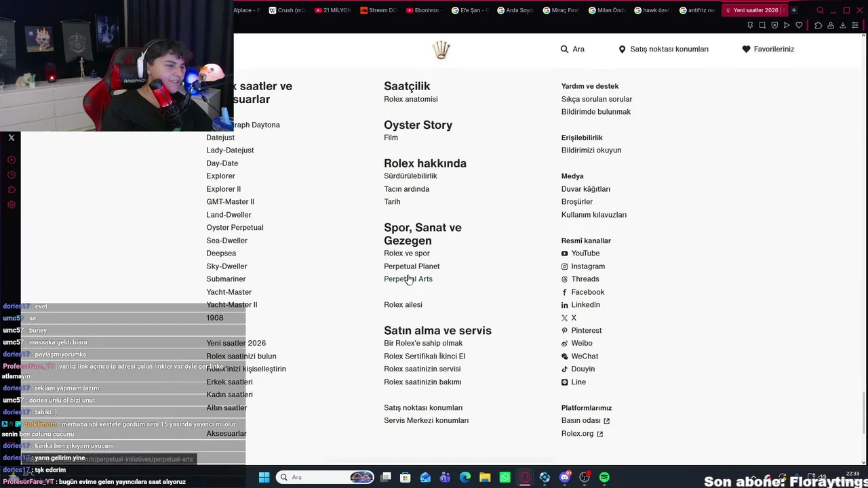Screen dimensions: 868x488
Task: Open the Rolex ailesi link
Action: (403, 305)
